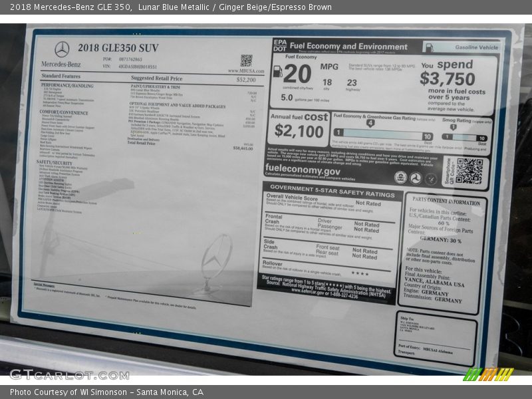The width and height of the screenshot is (532, 399).
Task: Click the 'Port of Entry: MBUSAI Alabama' line
Action: [x=425, y=349]
